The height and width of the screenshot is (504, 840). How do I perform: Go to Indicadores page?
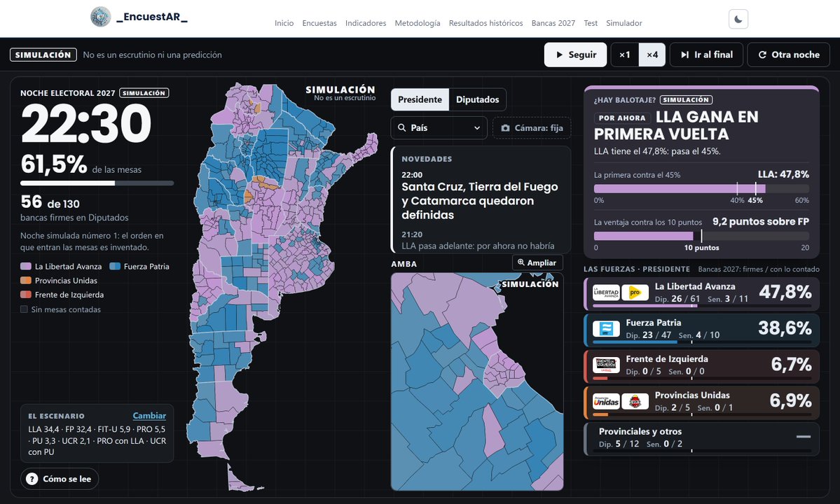click(x=366, y=23)
